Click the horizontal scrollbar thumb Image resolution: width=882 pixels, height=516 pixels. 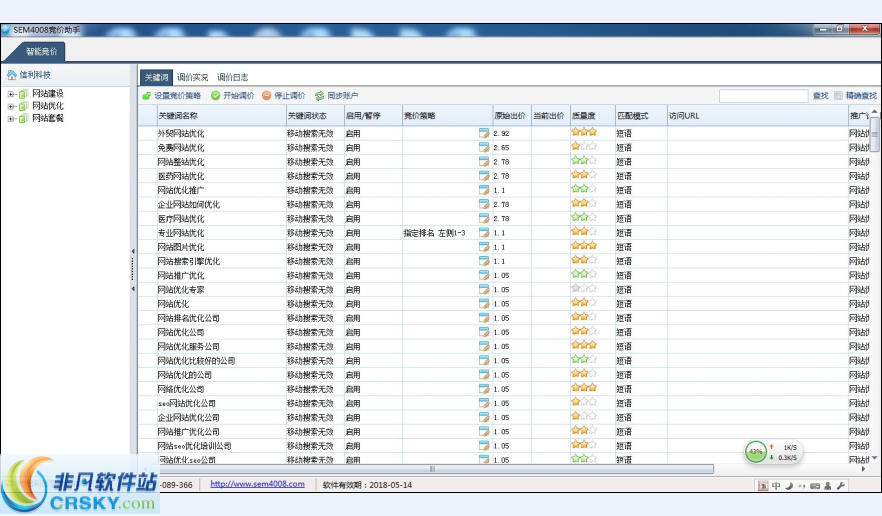[x=432, y=468]
